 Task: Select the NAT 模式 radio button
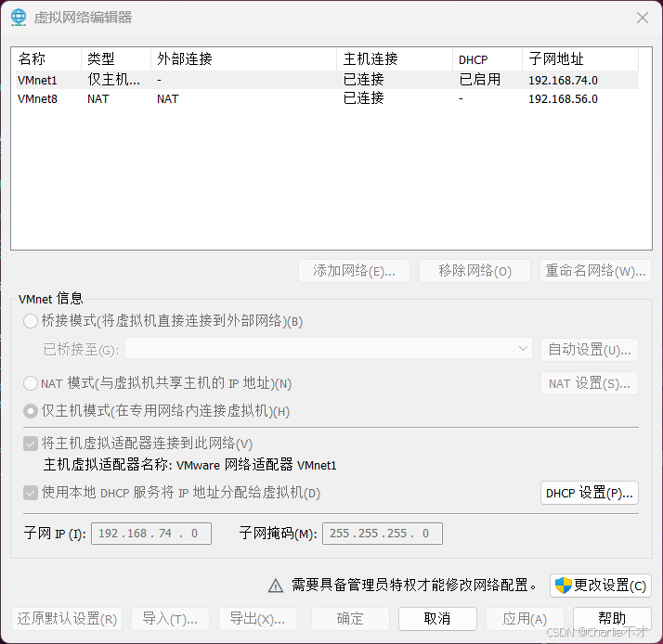point(31,383)
